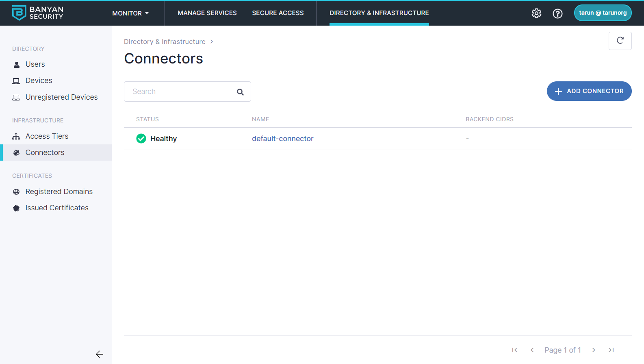Open the default-connector link
644x364 pixels.
(x=282, y=139)
